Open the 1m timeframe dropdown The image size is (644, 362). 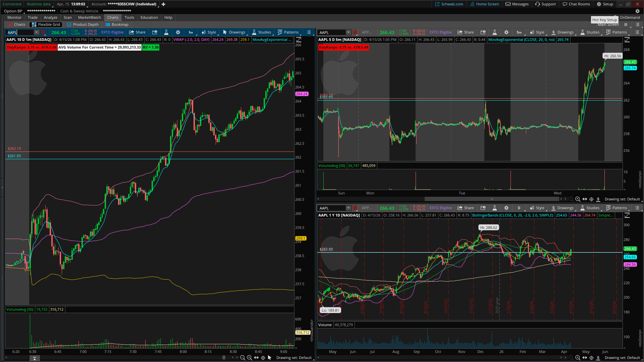(x=191, y=33)
